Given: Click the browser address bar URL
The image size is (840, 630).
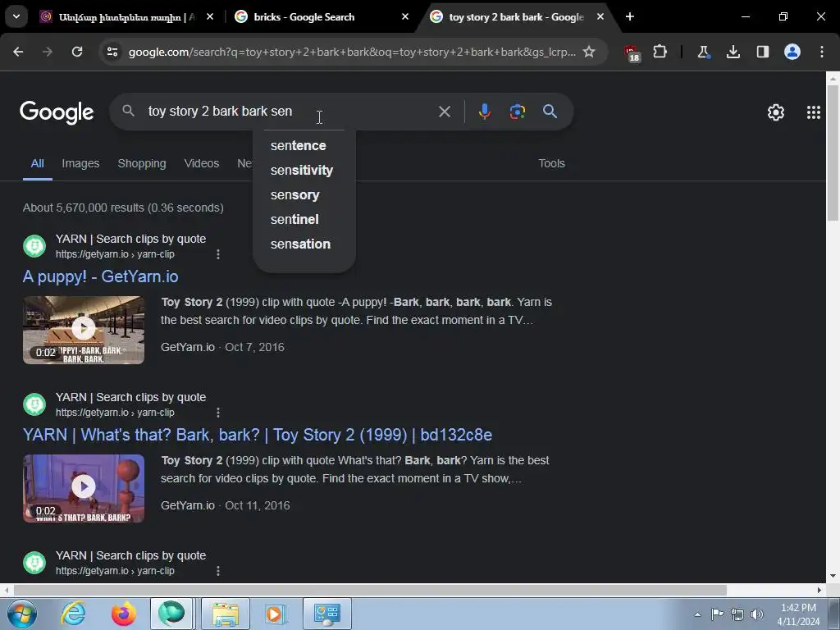Looking at the screenshot, I should (351, 52).
